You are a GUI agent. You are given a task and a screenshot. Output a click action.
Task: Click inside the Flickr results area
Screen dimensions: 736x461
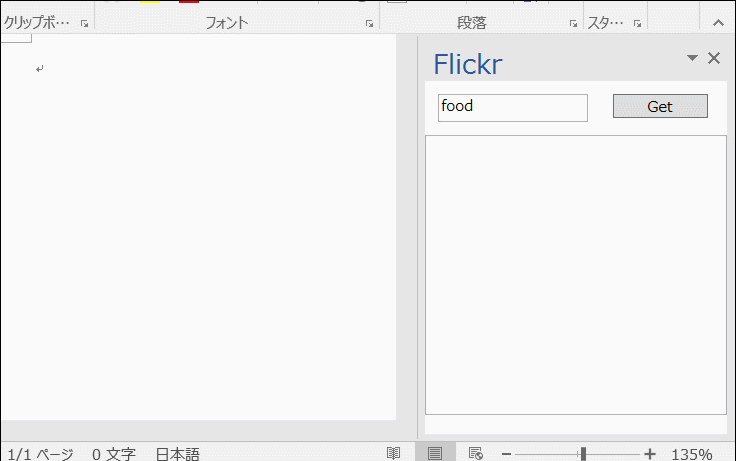(x=575, y=275)
